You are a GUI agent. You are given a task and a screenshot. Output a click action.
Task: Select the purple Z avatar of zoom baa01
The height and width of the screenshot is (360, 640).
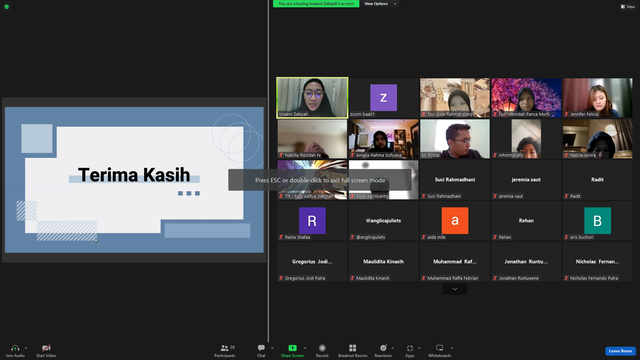[383, 98]
